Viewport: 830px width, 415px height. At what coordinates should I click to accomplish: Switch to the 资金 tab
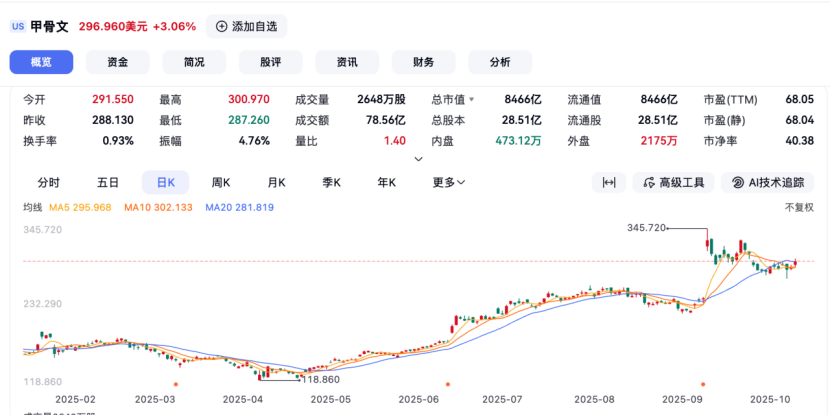click(118, 62)
